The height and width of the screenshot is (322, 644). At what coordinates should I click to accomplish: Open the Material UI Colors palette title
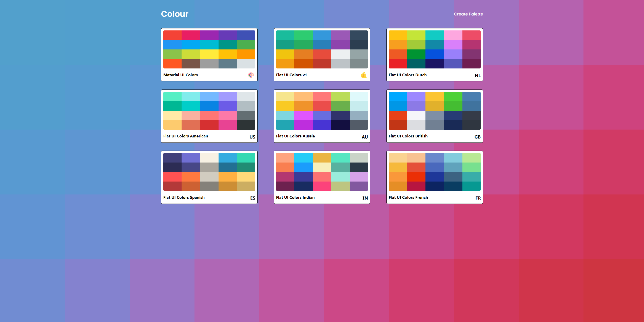(181, 75)
